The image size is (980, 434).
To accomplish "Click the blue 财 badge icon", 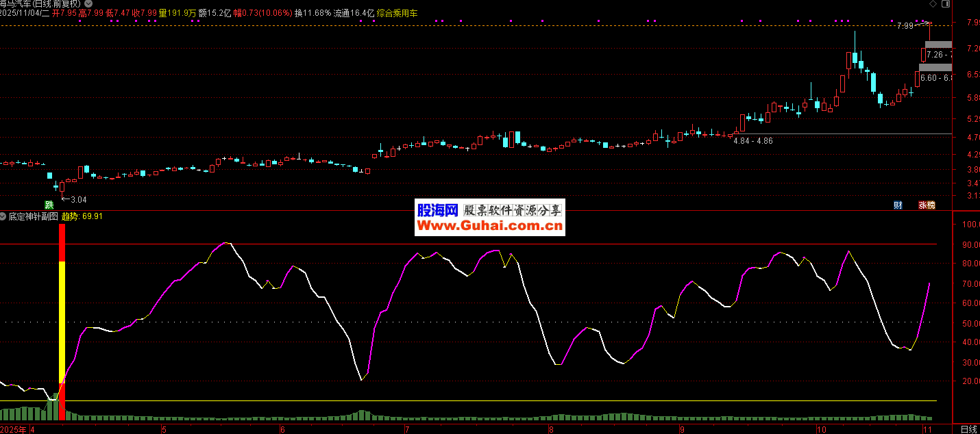I will coord(898,205).
